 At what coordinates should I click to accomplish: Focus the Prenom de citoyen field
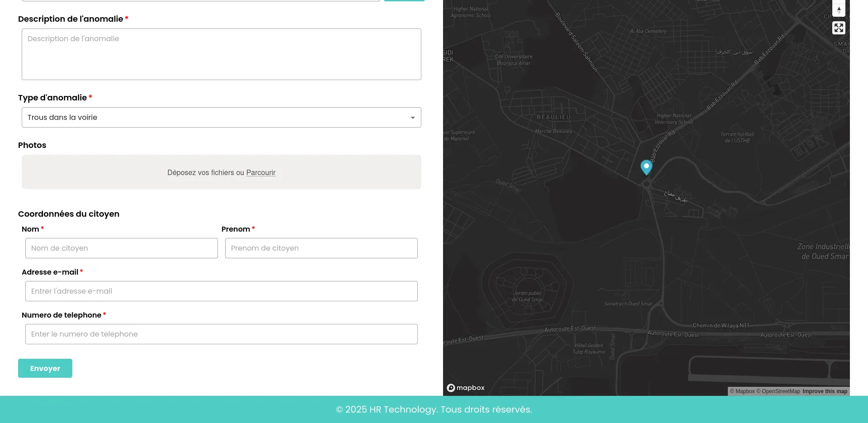tap(321, 248)
